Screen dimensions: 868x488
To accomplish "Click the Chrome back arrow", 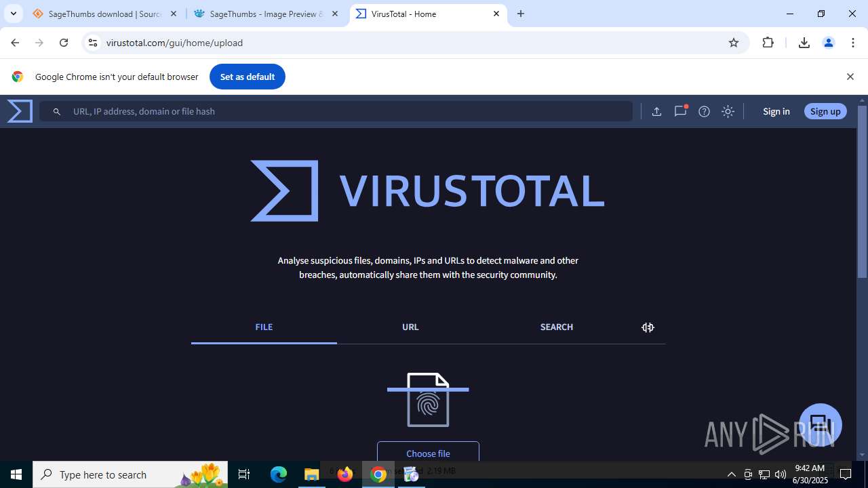I will [15, 43].
